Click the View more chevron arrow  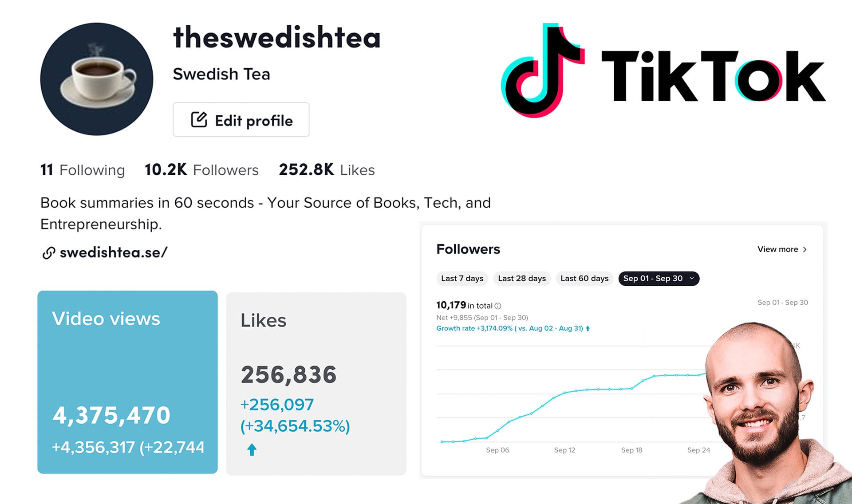(x=805, y=249)
